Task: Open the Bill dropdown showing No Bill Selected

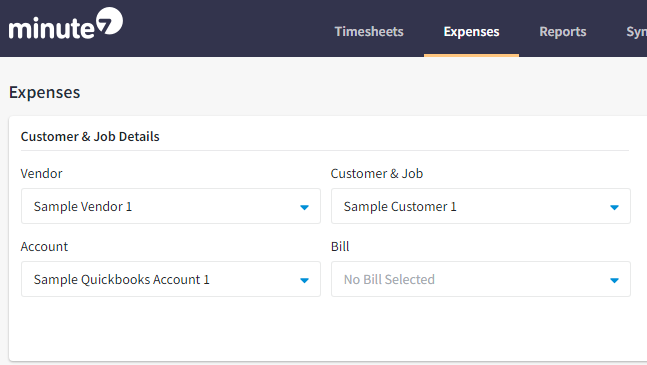Action: click(481, 279)
